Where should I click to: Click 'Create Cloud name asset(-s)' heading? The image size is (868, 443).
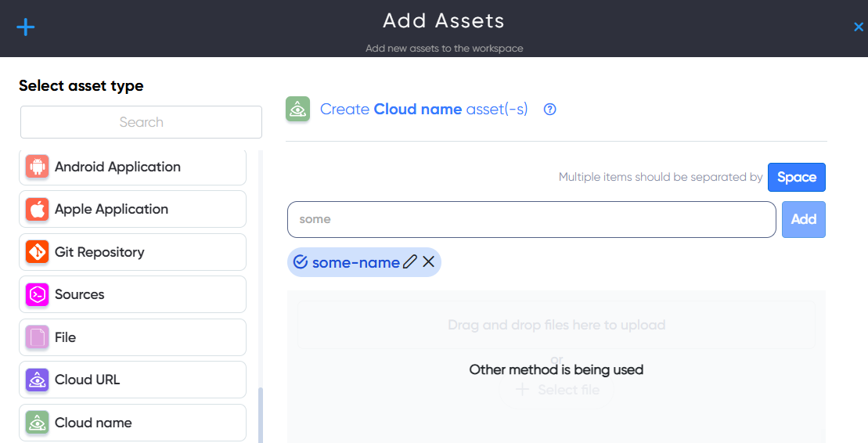pos(424,109)
